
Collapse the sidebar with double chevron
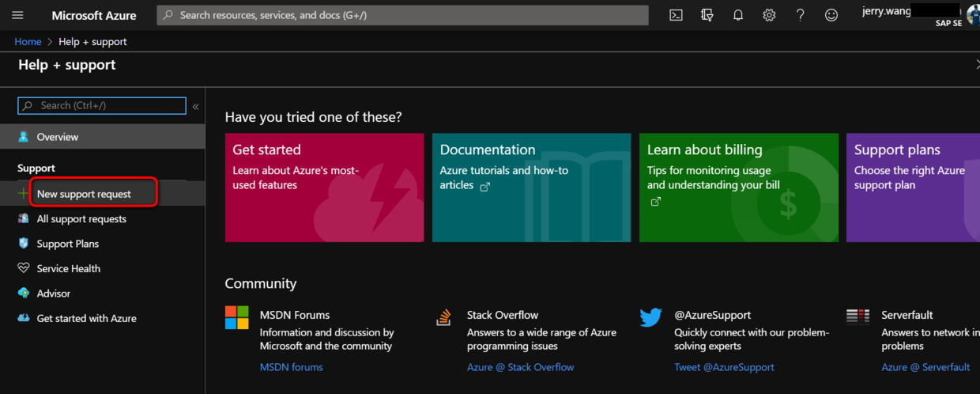(x=196, y=106)
